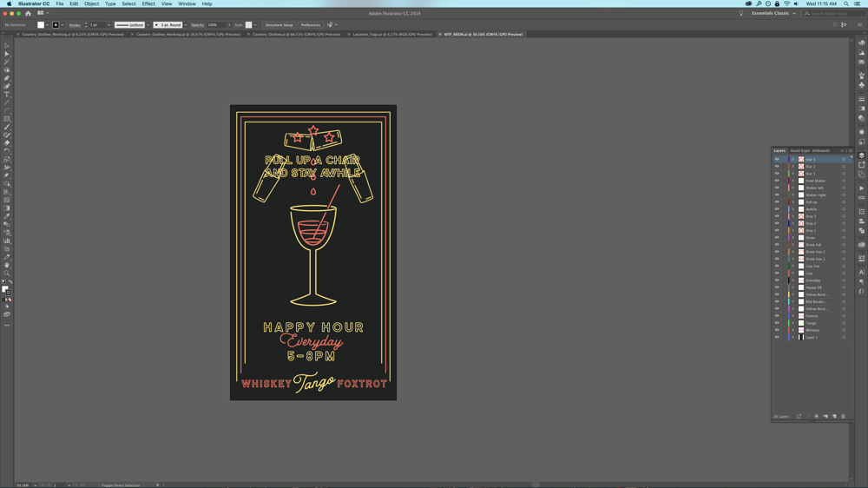Switch to the Artboards panel tab
The width and height of the screenshot is (868, 488).
point(821,151)
